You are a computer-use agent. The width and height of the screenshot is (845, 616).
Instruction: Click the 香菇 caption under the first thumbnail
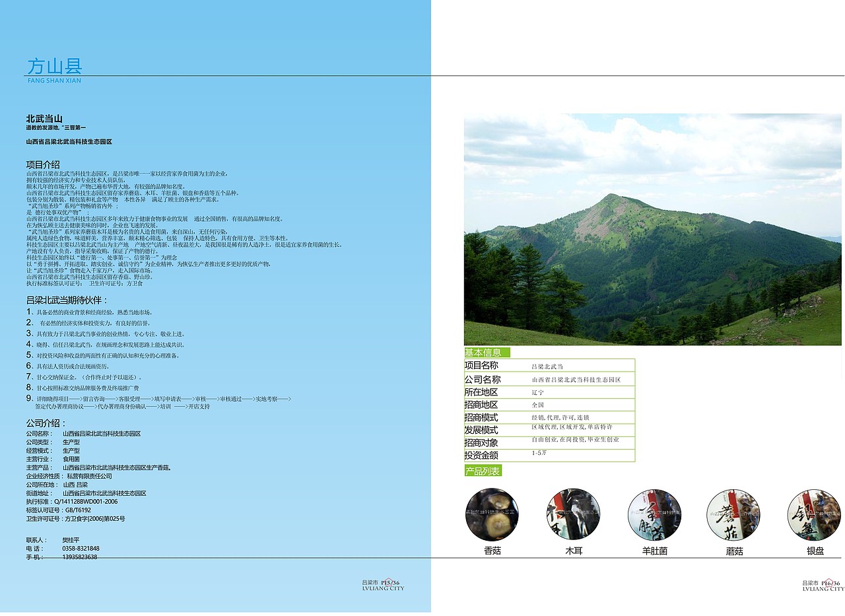tap(492, 551)
